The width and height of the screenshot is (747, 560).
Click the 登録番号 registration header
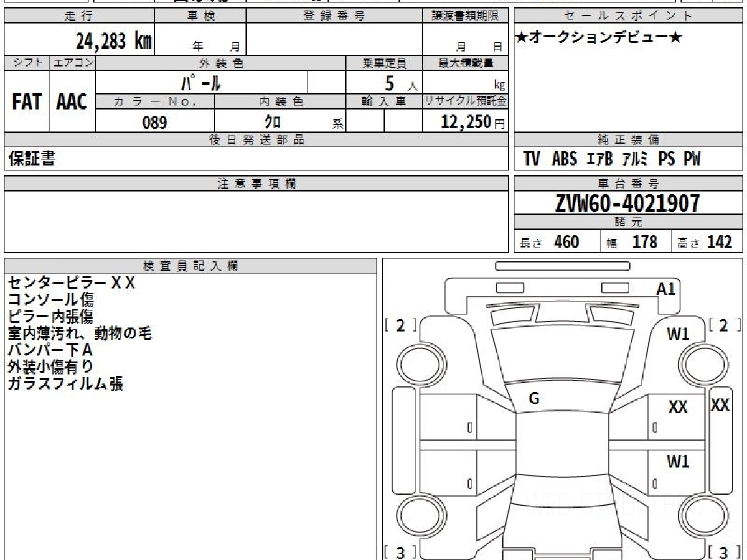(334, 17)
